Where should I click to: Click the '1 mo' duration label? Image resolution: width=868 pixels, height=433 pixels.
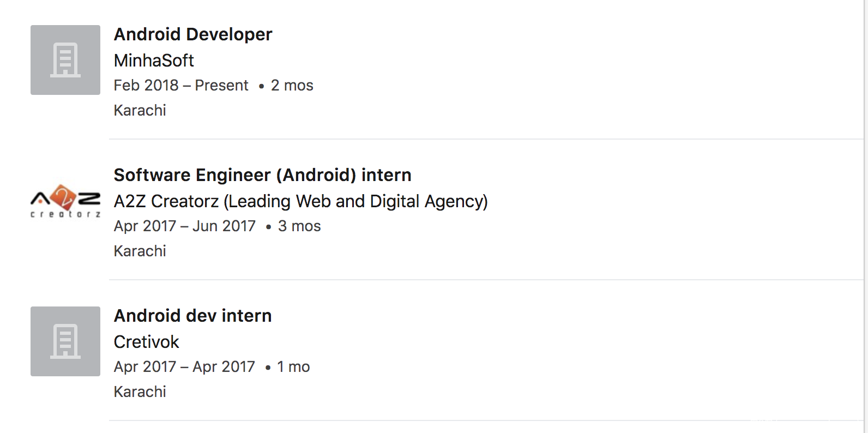pos(293,367)
